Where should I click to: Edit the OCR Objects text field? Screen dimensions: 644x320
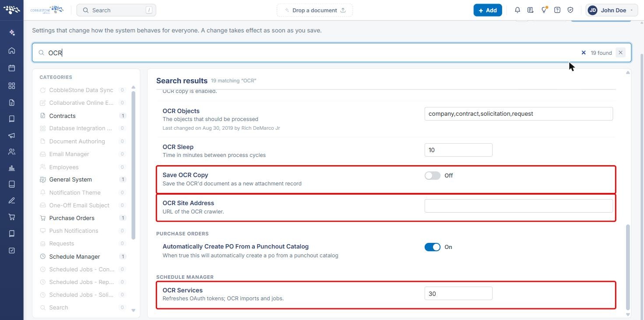point(519,114)
